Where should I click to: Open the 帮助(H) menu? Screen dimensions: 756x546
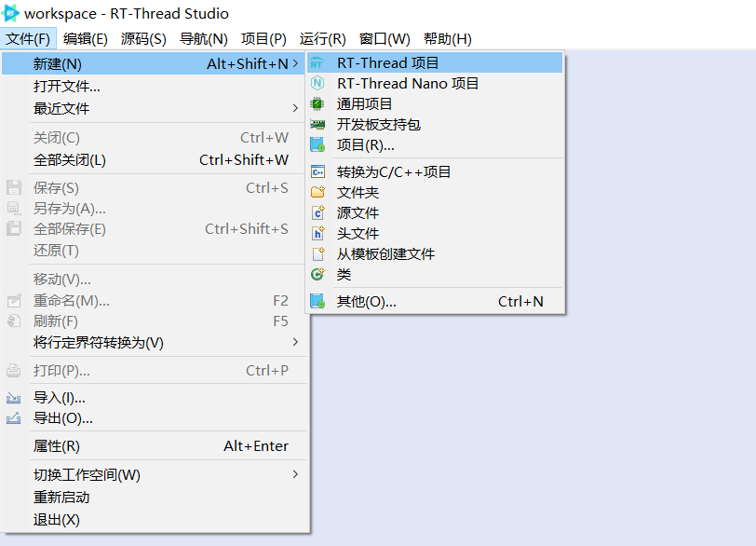click(x=448, y=38)
